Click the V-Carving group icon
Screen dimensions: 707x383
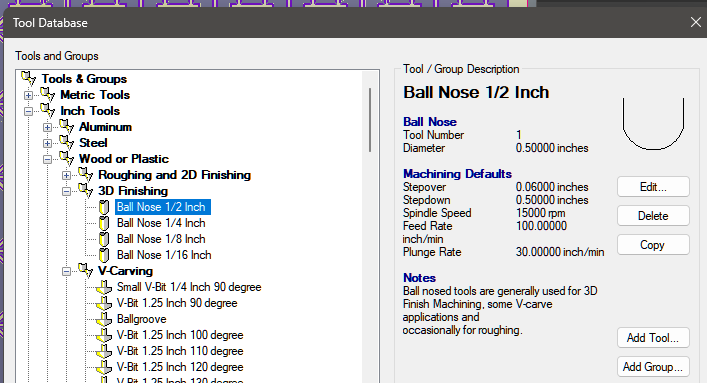[85, 270]
